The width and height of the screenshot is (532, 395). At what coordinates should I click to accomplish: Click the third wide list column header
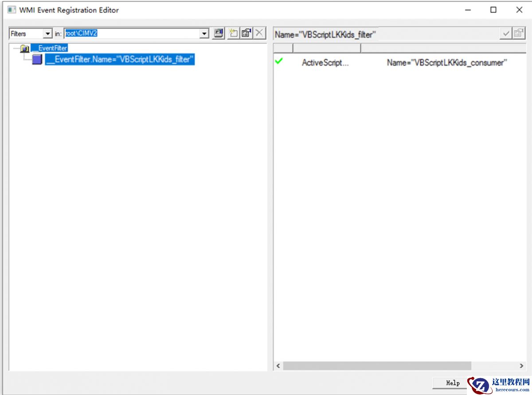tap(444, 48)
